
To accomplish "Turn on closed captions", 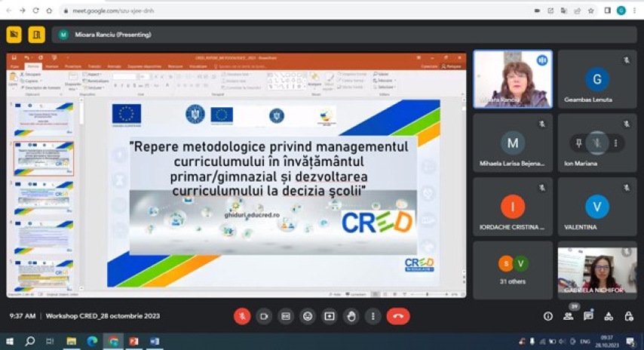I will (x=285, y=316).
